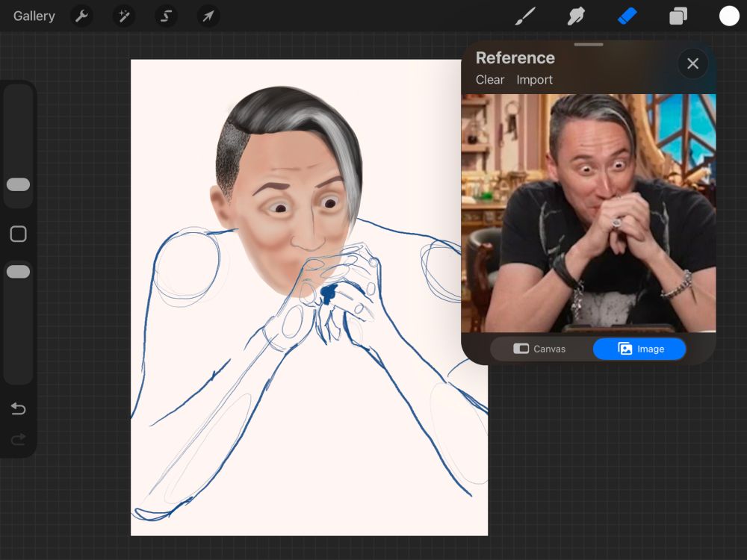This screenshot has height=560, width=747.
Task: Tap the square modify button in sidebar
Action: [x=18, y=234]
